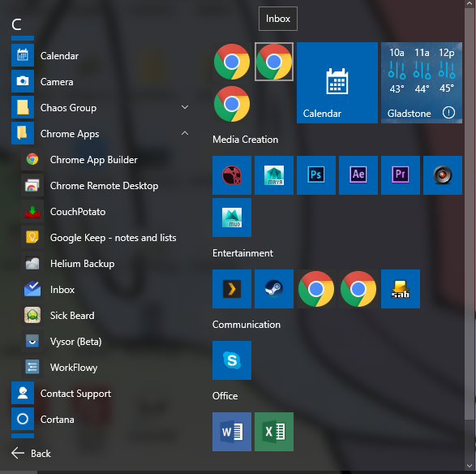This screenshot has width=476, height=474.
Task: Expand the Chaos Group folder
Action: point(101,108)
